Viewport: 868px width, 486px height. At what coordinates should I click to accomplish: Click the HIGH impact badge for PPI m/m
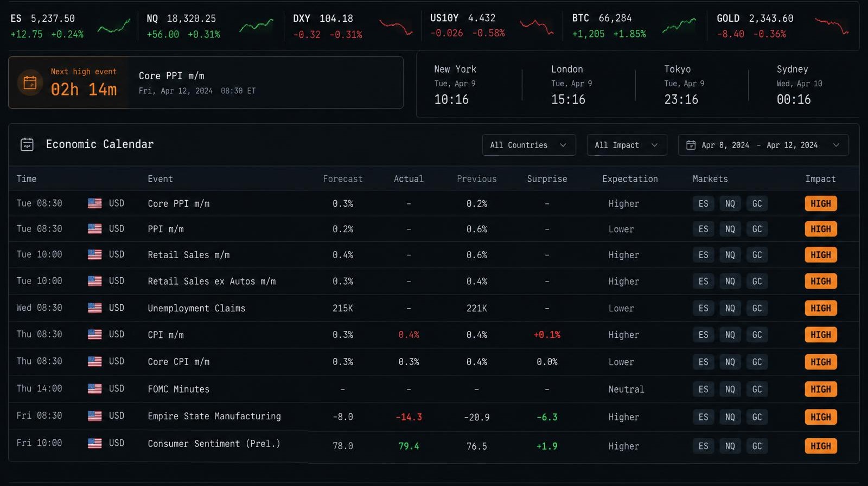click(x=821, y=229)
